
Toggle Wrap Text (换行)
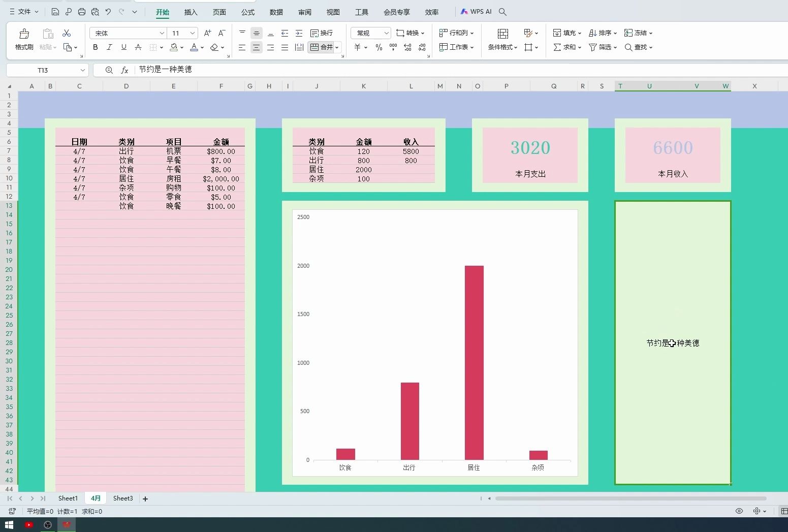[322, 33]
